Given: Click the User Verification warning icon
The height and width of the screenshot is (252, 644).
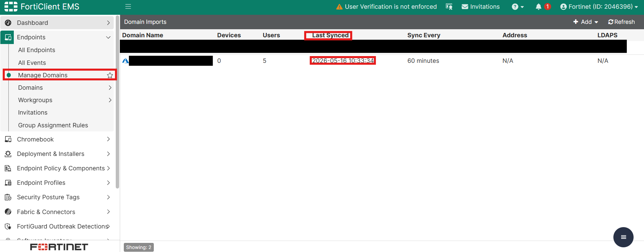Looking at the screenshot, I should tap(339, 7).
